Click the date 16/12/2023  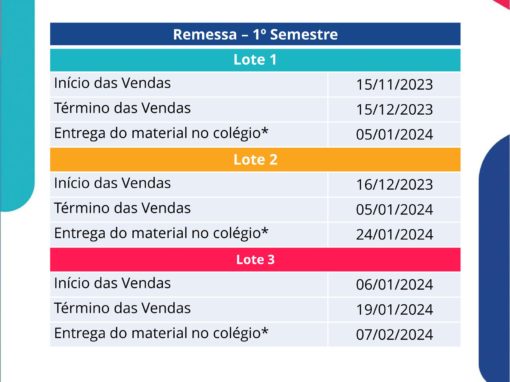click(394, 185)
